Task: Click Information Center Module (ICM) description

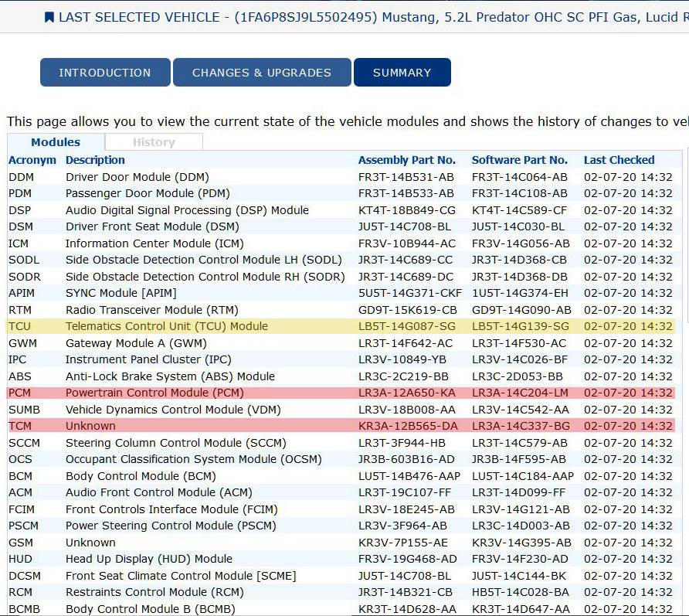Action: pos(154,243)
